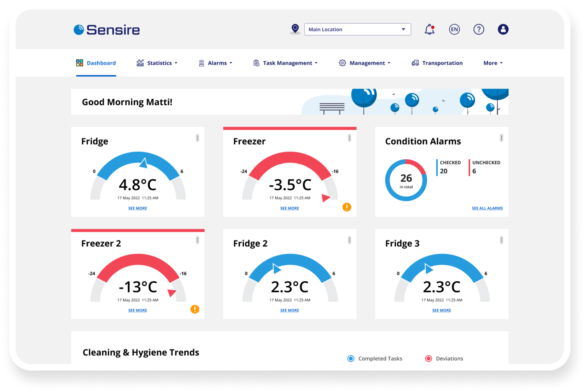Click the EN language icon

click(x=454, y=29)
